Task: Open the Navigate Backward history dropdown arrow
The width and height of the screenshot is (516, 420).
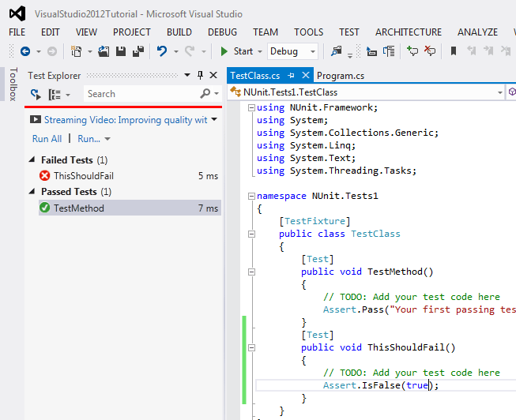Action: (x=39, y=51)
